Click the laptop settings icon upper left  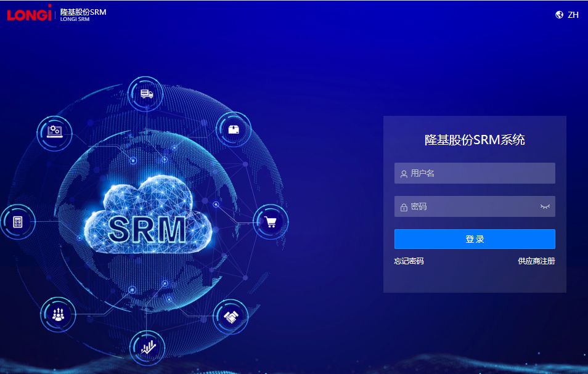(x=54, y=131)
